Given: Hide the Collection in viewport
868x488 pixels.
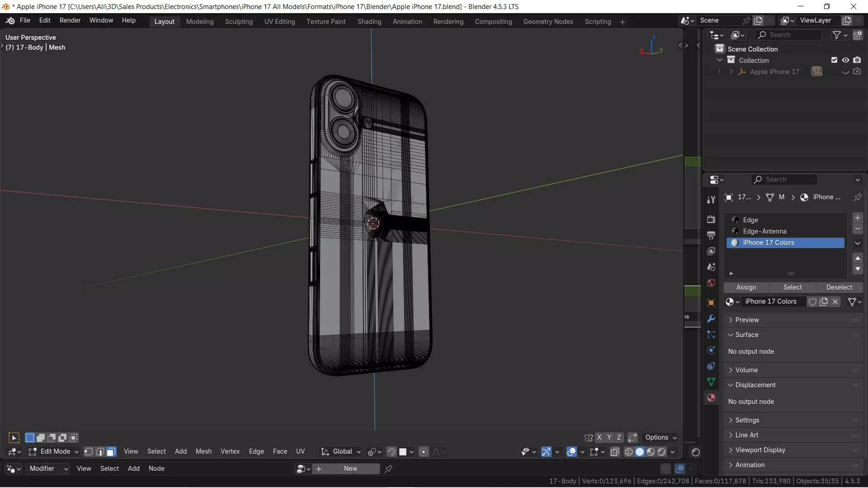Looking at the screenshot, I should pyautogui.click(x=845, y=60).
